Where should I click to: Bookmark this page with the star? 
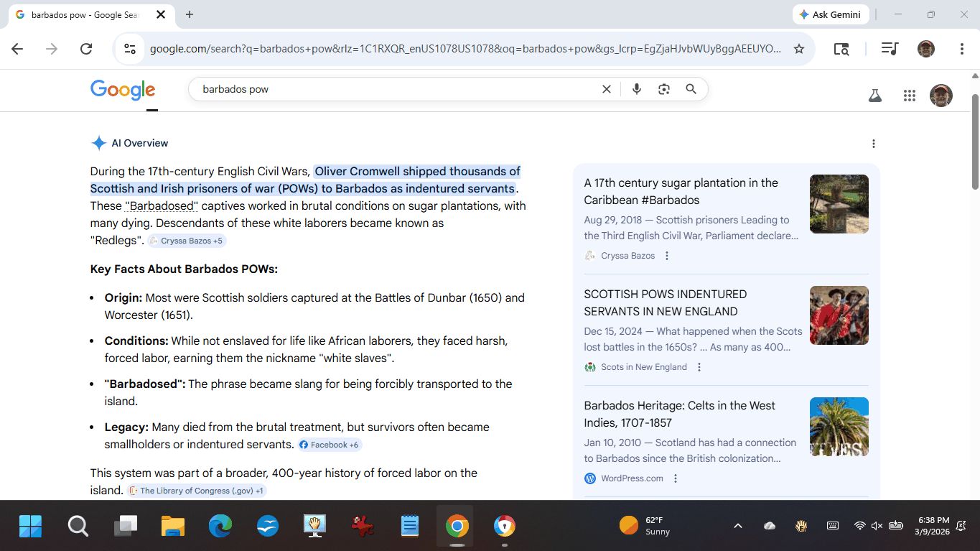coord(798,49)
